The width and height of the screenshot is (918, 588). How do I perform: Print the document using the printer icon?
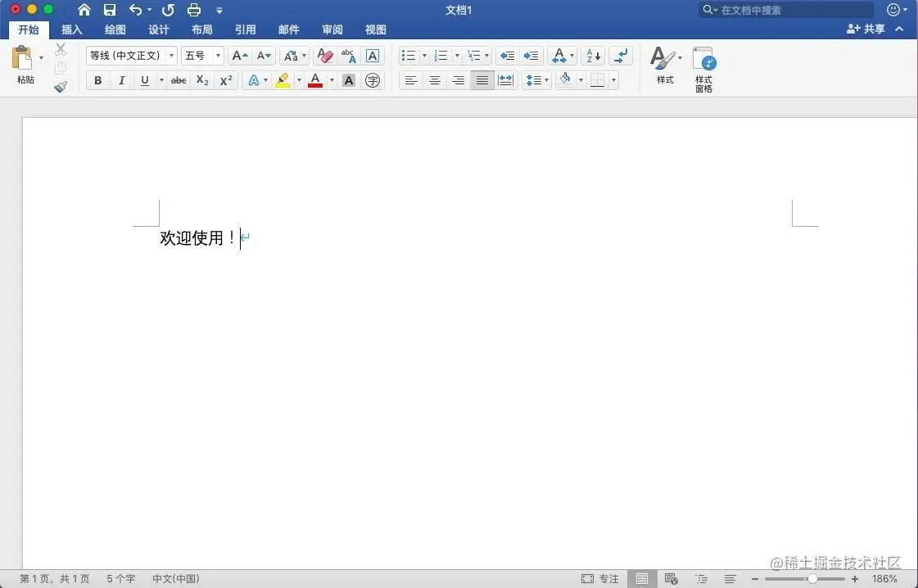(x=194, y=10)
